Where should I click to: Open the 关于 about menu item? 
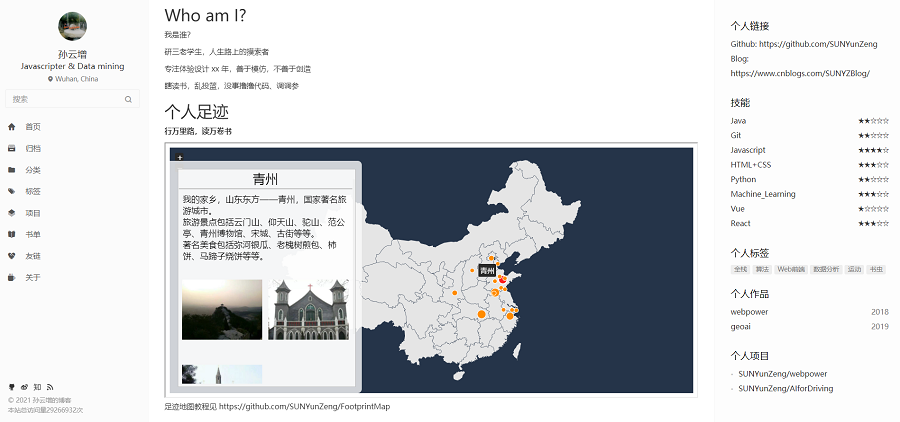33,277
